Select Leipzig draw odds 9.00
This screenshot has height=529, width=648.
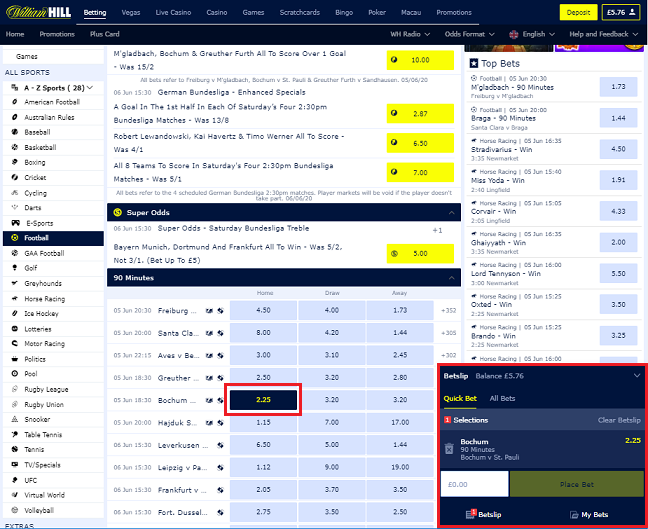pos(332,467)
